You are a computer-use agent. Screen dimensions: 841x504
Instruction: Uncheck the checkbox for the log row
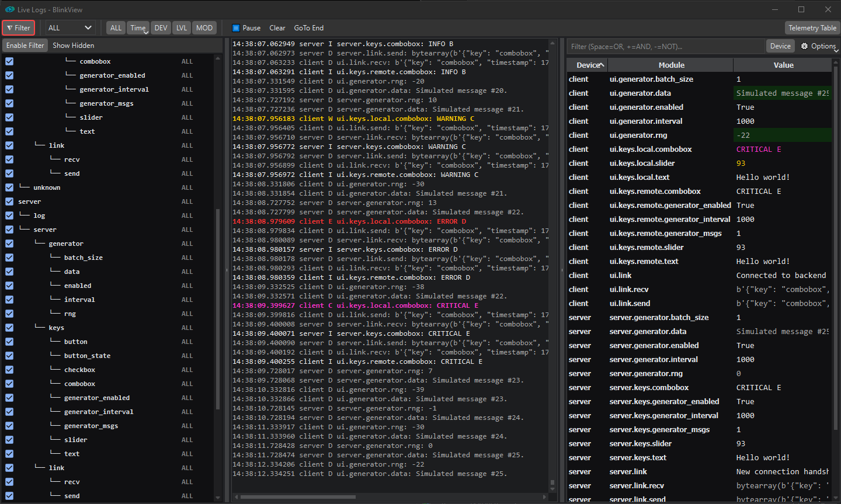tap(9, 215)
